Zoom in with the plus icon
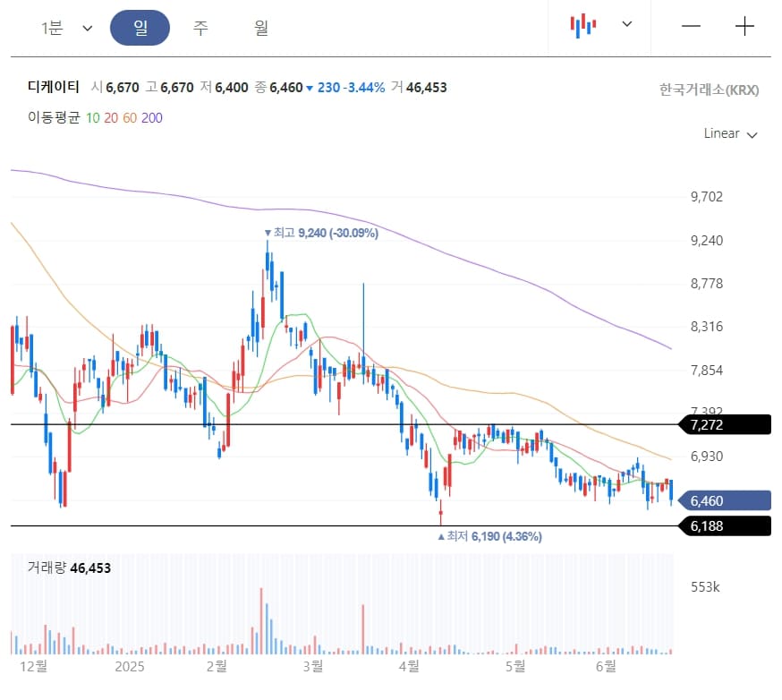This screenshot has width=782, height=700. point(744,25)
